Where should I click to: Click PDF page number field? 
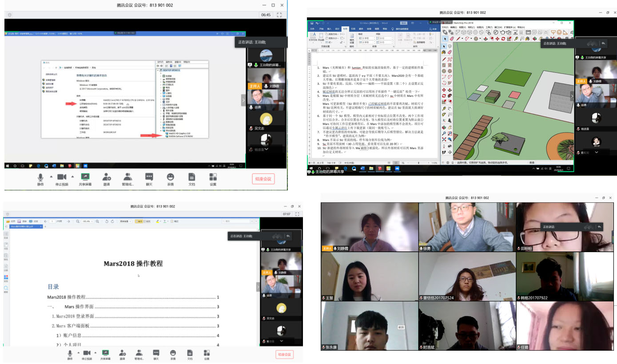coord(52,221)
